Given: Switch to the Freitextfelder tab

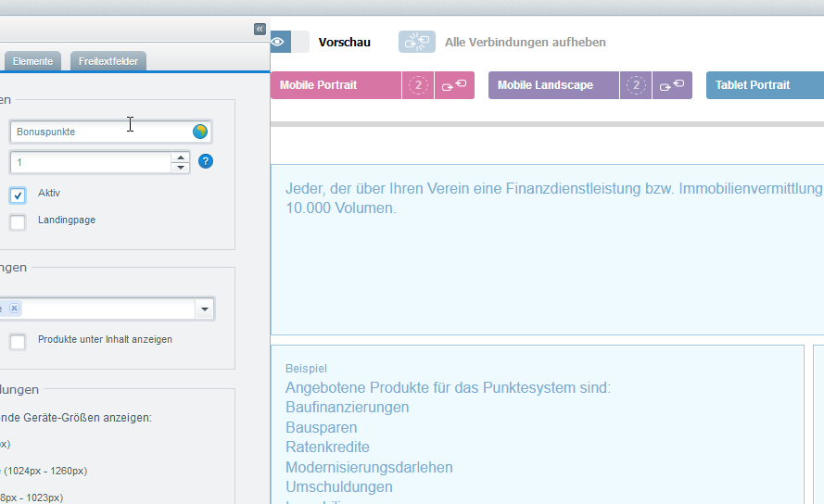Looking at the screenshot, I should click(x=107, y=61).
